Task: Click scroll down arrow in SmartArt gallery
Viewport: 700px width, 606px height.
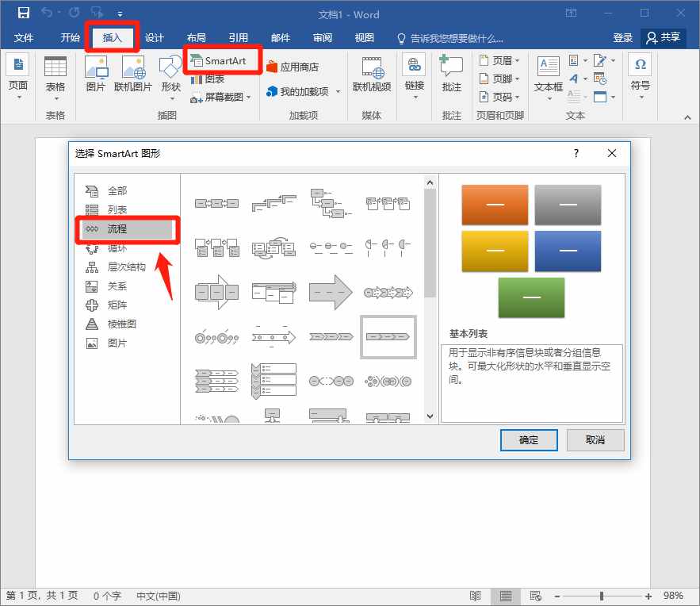Action: point(430,416)
